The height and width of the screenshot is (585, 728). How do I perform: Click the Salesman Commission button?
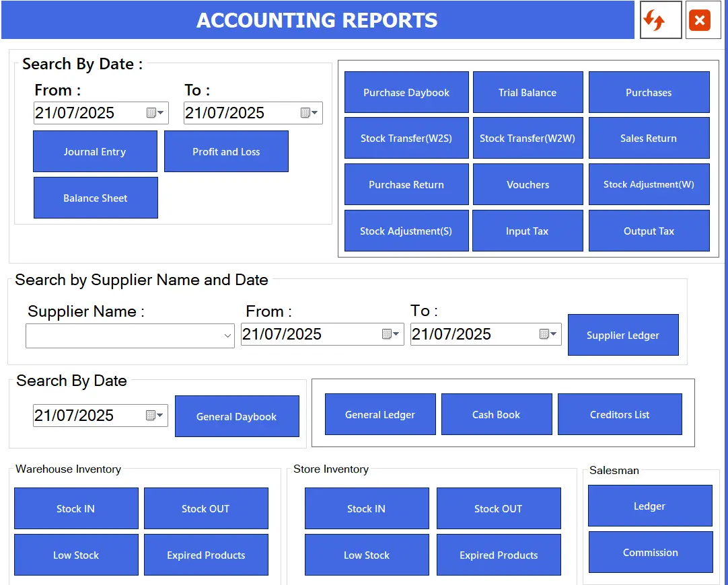coord(651,552)
